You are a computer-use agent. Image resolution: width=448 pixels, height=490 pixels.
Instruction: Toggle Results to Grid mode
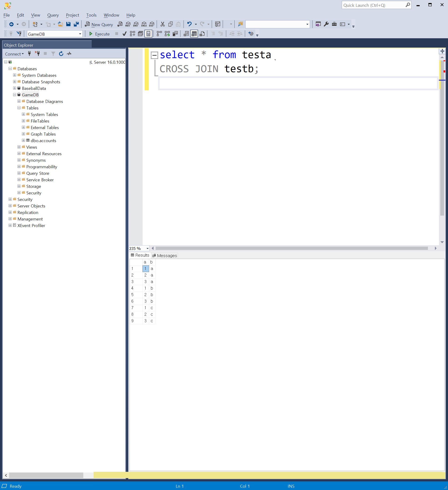[x=194, y=34]
